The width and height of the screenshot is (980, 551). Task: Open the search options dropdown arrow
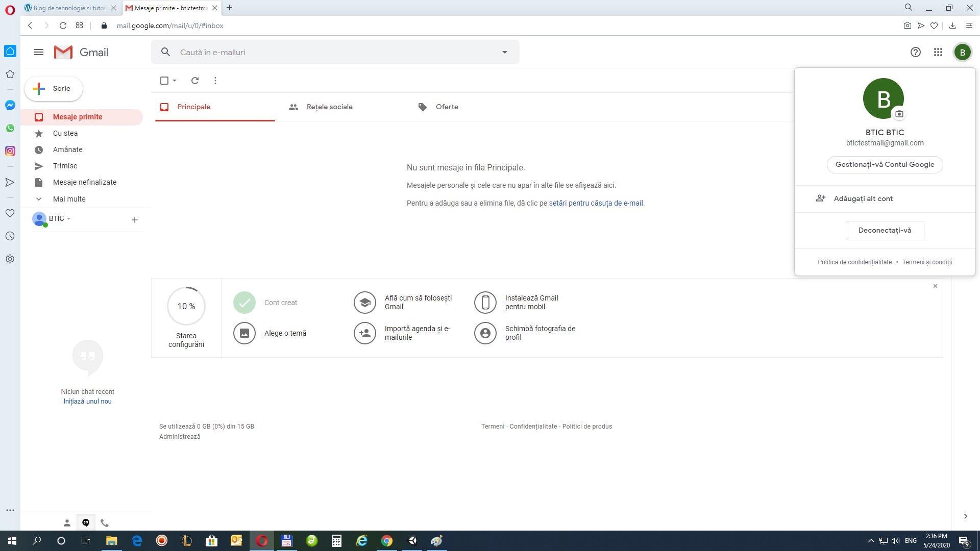[x=504, y=52]
